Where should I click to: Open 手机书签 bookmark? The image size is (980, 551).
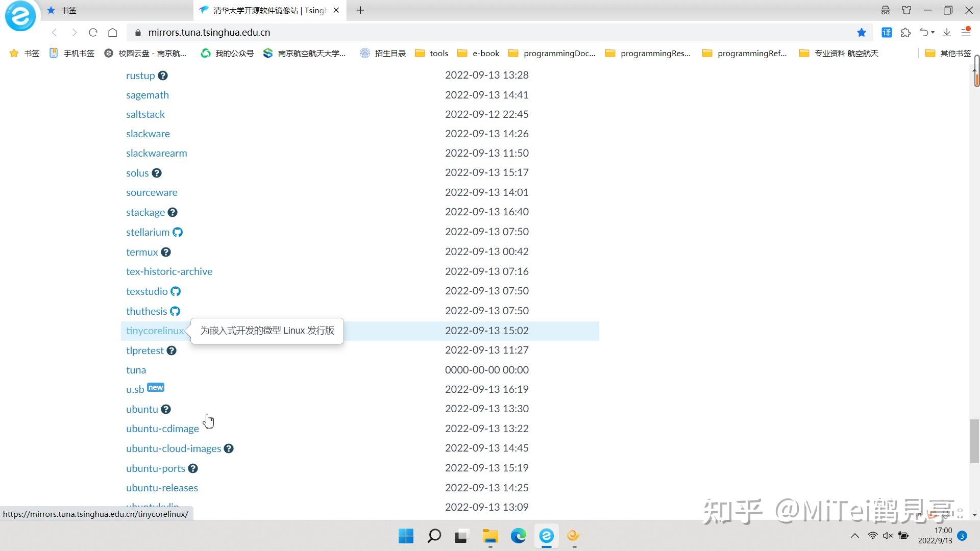[x=72, y=53]
